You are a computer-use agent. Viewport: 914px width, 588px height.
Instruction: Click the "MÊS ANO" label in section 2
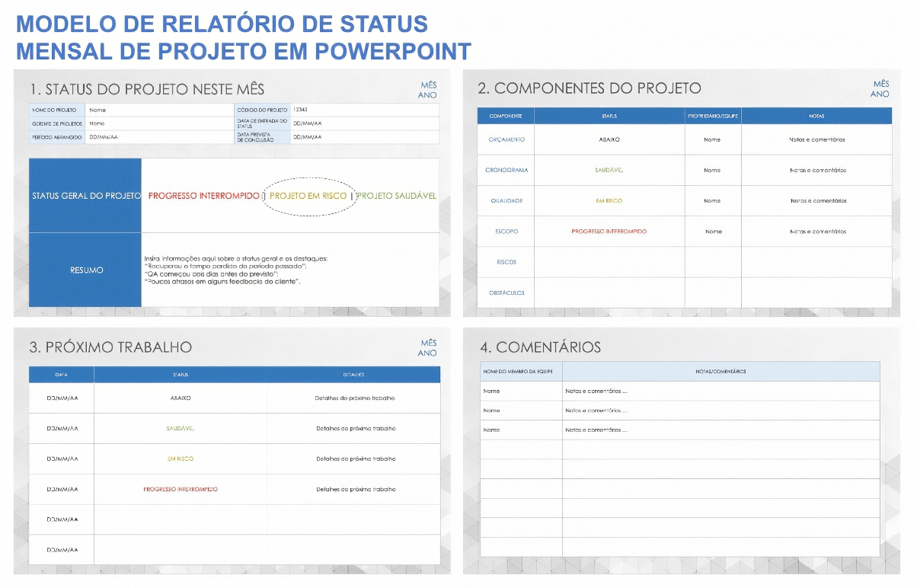(879, 89)
